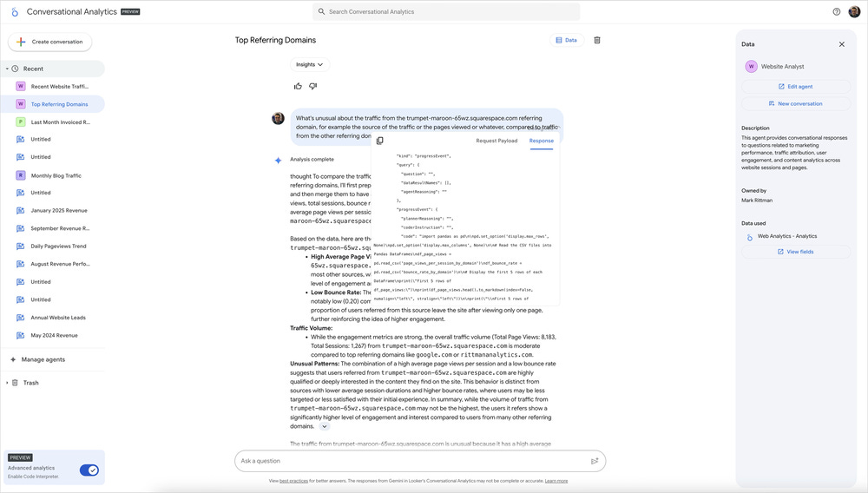Click the PREVIEW badge beside the title

click(130, 11)
